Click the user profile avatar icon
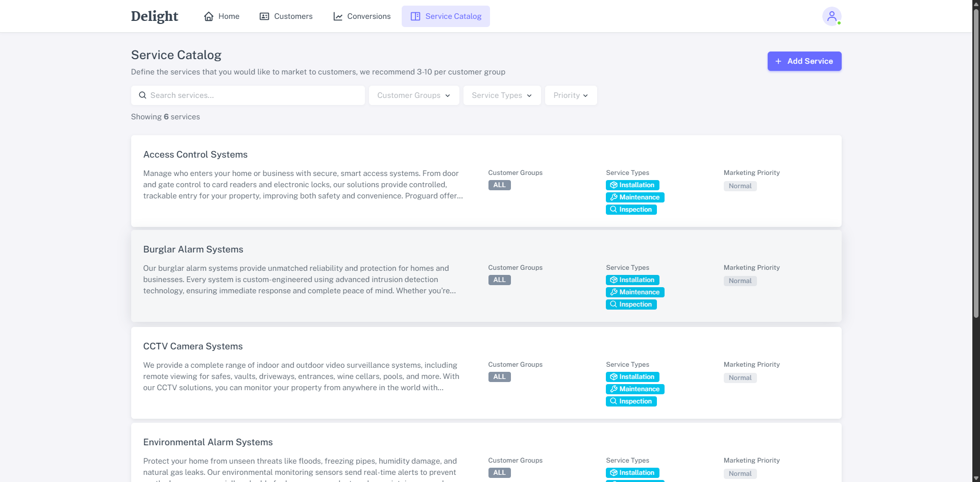Viewport: 980px width, 482px height. click(831, 16)
